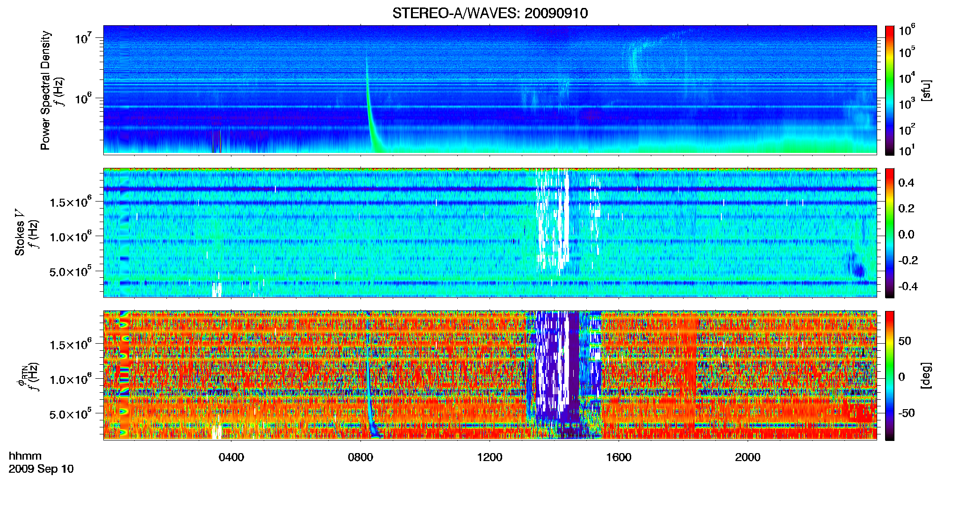Select the "Stokes V" axis label
This screenshot has width=980, height=505.
[x=20, y=233]
